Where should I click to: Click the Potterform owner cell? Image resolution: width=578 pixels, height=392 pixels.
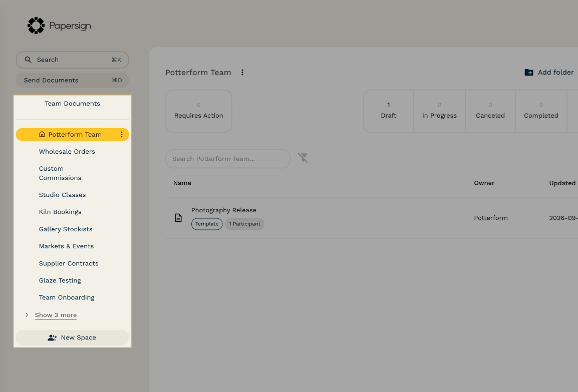click(x=491, y=218)
